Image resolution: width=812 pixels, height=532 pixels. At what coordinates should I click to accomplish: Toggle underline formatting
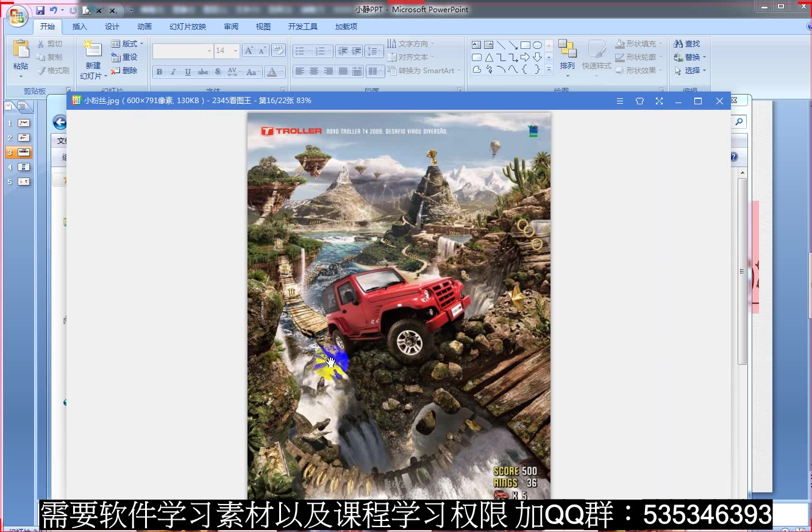[x=187, y=71]
